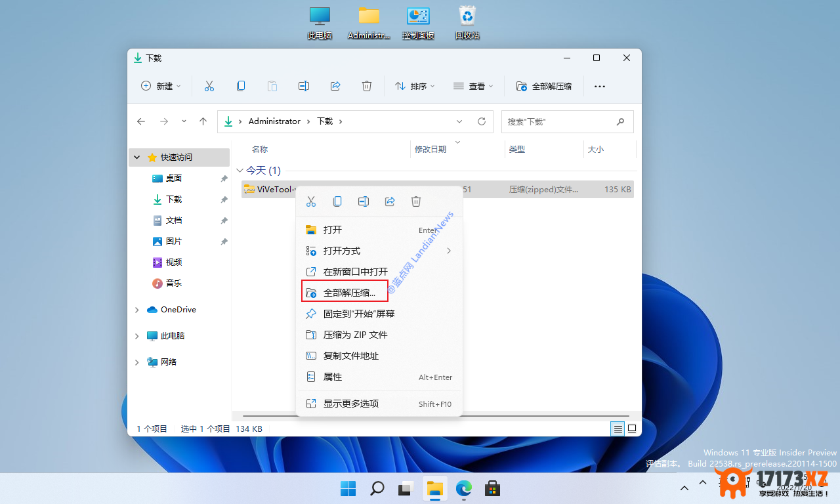Image resolution: width=840 pixels, height=504 pixels.
Task: Open Task View on the taskbar
Action: click(x=406, y=488)
